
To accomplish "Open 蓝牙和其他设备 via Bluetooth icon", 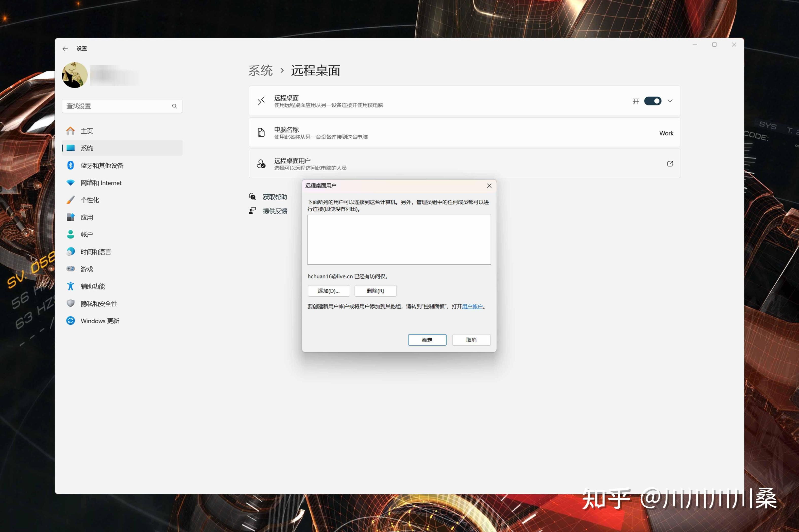I will [70, 165].
